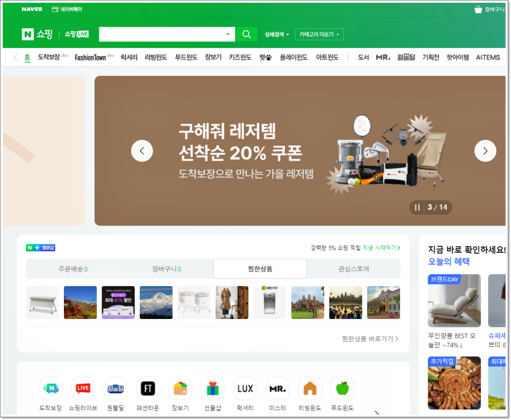Click the 오늘의 혜택 link
This screenshot has height=420, width=511.
click(449, 262)
